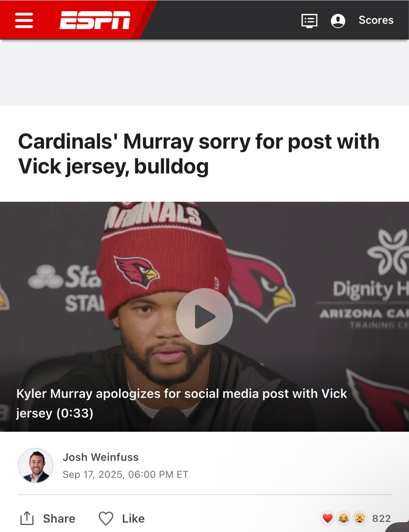Click the share arrow icon
This screenshot has height=532, width=409.
(x=27, y=518)
